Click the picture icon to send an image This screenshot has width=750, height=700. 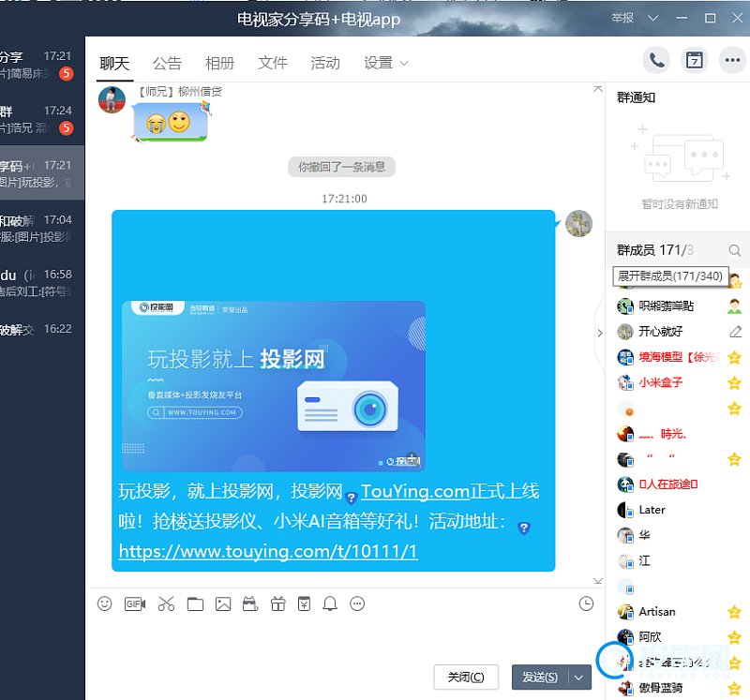(223, 604)
